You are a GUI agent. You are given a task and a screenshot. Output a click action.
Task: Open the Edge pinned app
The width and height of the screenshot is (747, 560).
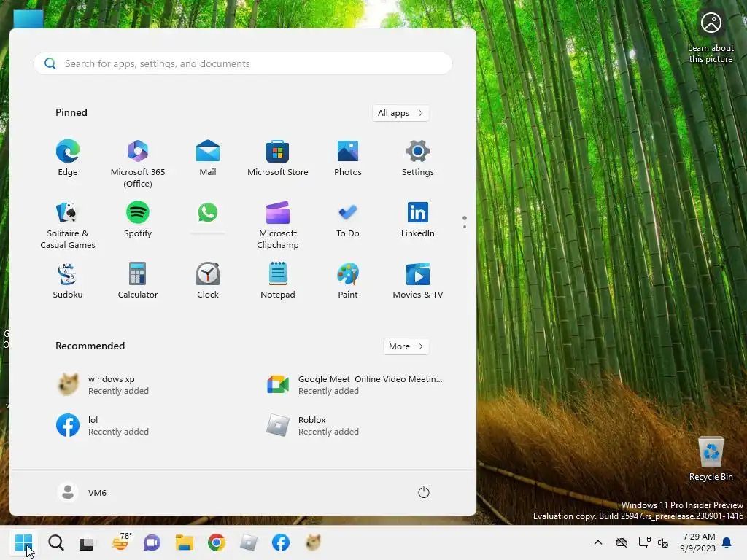click(68, 158)
